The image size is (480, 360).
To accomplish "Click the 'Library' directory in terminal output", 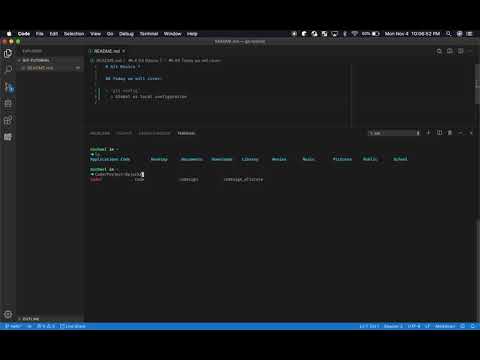I will pos(250,159).
